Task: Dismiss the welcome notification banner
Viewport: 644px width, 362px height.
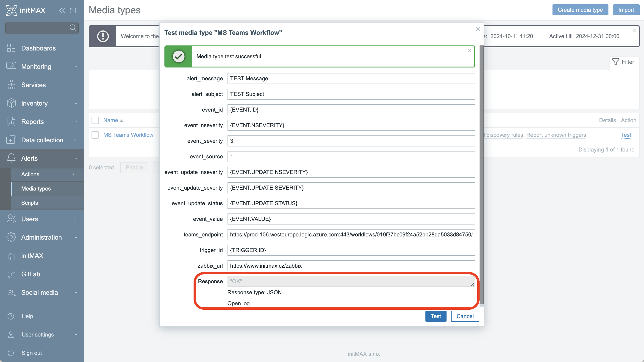Action: tap(634, 31)
